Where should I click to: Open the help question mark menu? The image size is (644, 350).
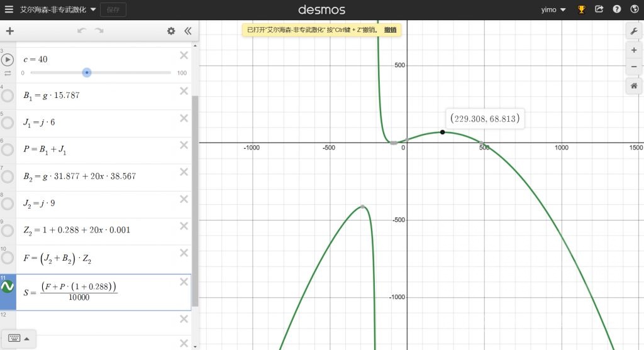[617, 9]
